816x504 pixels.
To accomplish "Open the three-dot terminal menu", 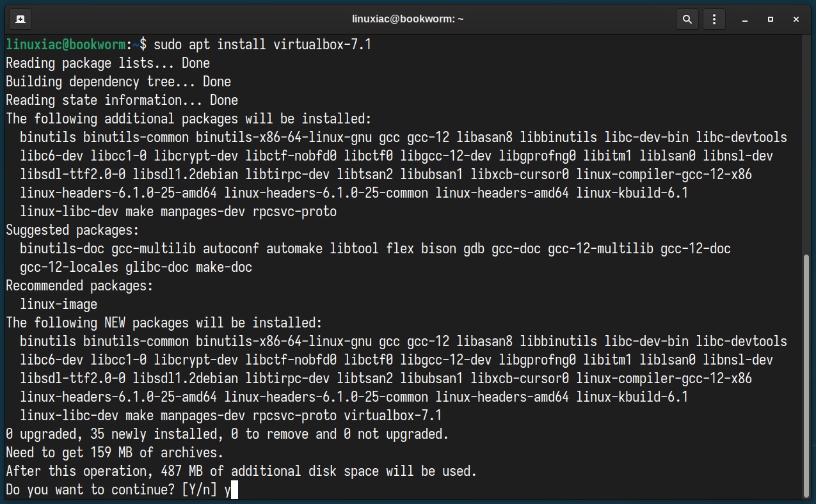I will (715, 19).
